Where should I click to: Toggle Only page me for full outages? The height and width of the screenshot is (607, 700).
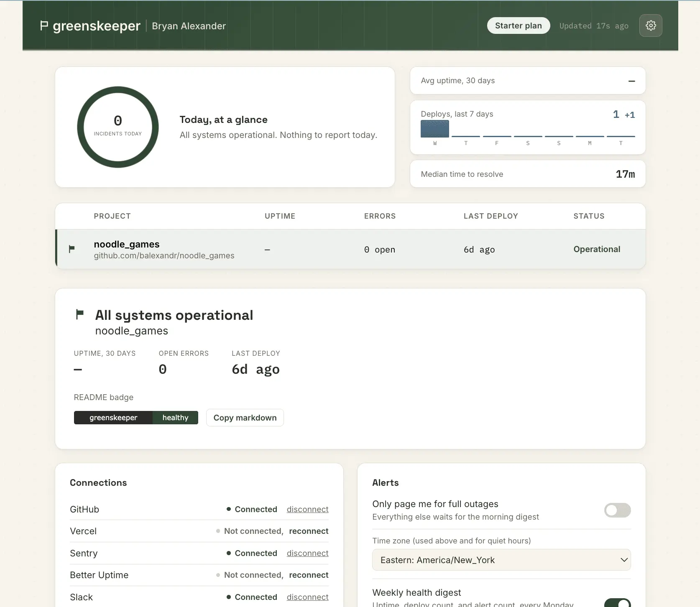(617, 510)
